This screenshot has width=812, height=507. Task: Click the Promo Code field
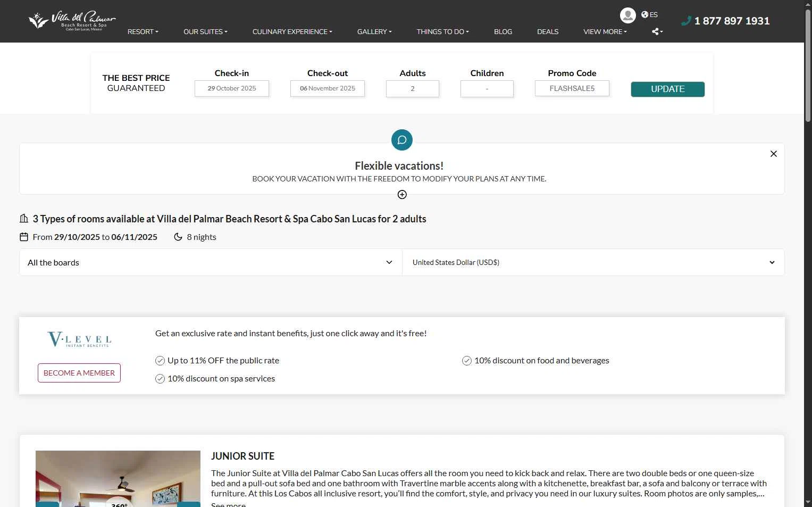pos(572,88)
